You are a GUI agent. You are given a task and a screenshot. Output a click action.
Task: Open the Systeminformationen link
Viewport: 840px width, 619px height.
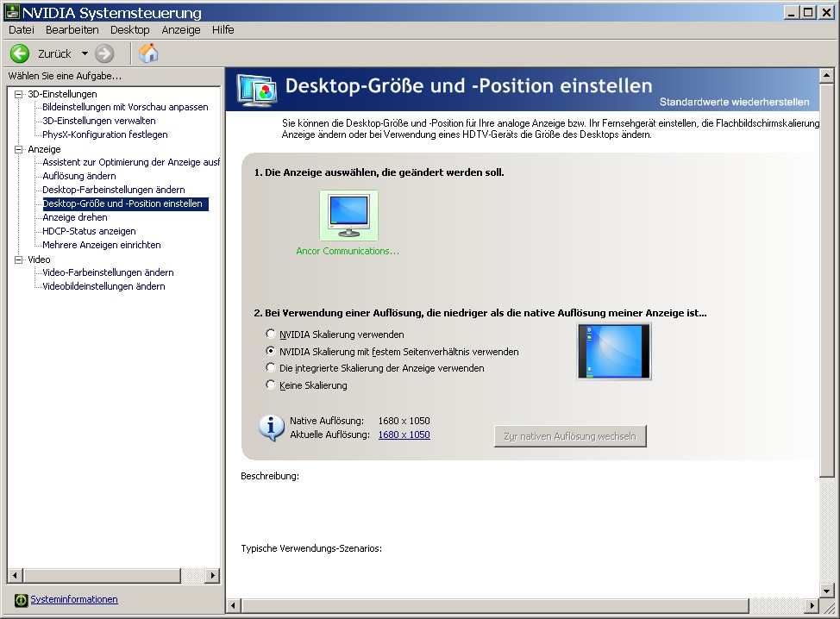pyautogui.click(x=74, y=599)
